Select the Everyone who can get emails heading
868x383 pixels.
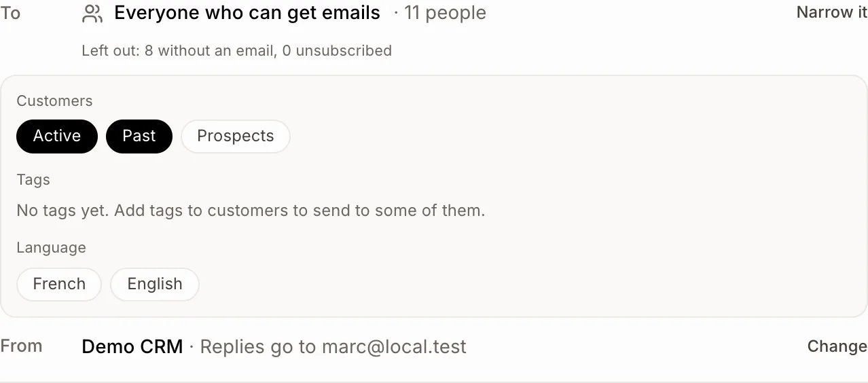[247, 13]
